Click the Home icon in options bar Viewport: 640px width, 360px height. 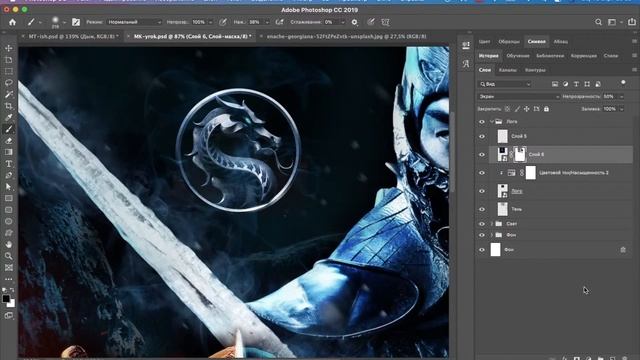coord(12,22)
